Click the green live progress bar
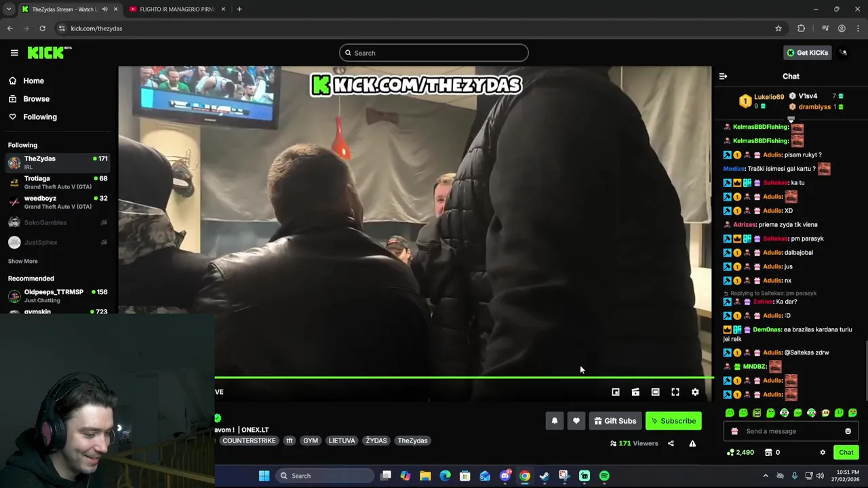Image resolution: width=868 pixels, height=488 pixels. [x=464, y=378]
